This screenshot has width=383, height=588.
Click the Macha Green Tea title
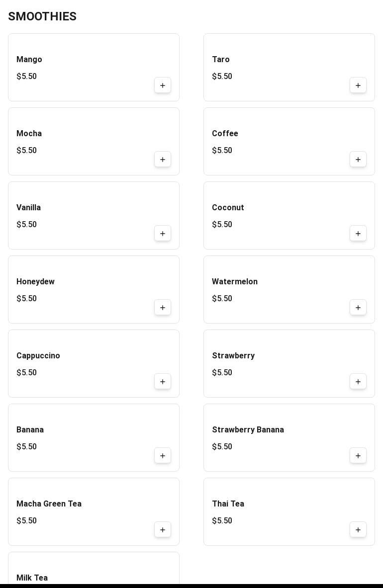coord(49,504)
